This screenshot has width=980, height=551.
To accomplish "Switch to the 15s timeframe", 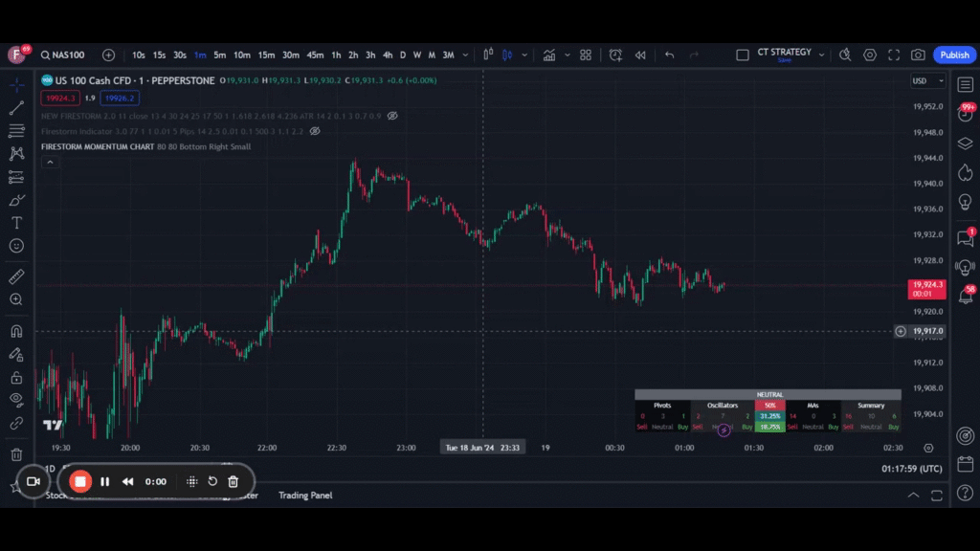I will tap(159, 55).
